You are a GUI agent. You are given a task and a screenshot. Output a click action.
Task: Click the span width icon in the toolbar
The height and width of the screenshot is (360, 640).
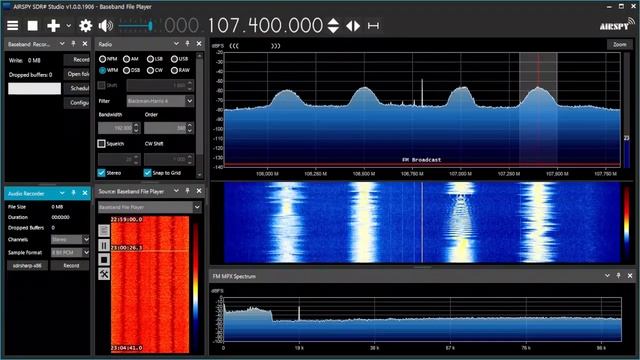click(373, 26)
